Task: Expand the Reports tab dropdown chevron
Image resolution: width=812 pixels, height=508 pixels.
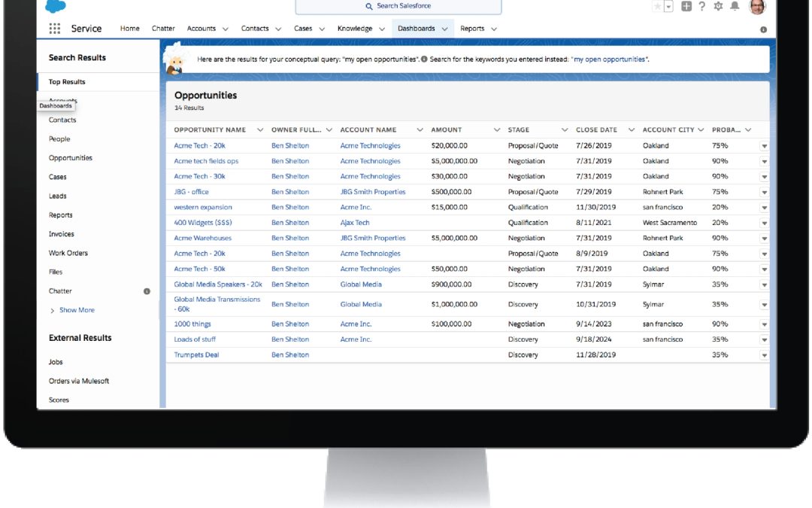Action: pos(494,29)
